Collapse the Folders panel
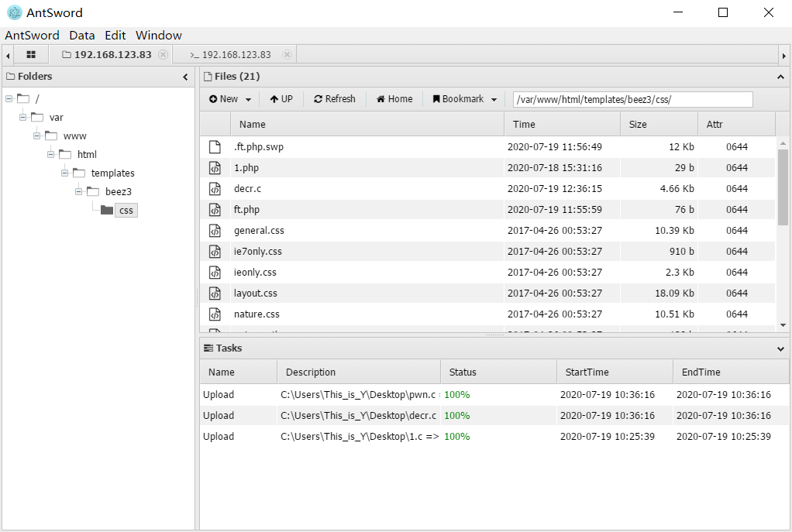The width and height of the screenshot is (792, 532). [185, 77]
